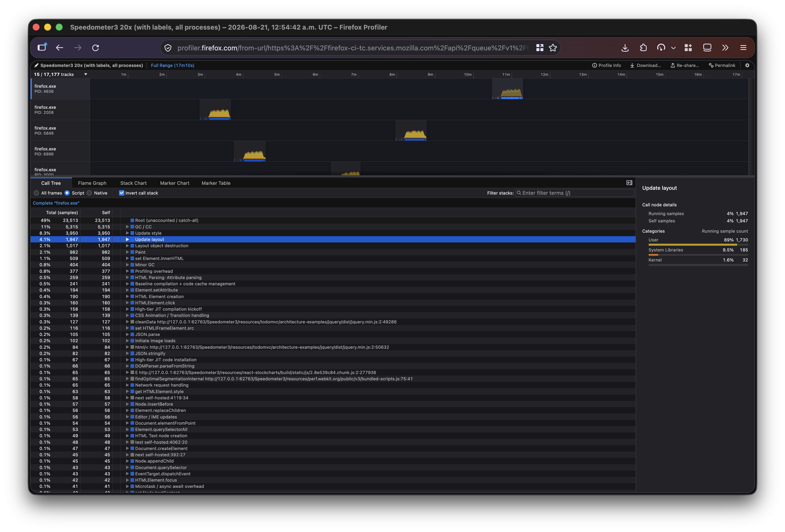
Task: Click Complete "firefox.exe" breadcrumb
Action: [56, 203]
